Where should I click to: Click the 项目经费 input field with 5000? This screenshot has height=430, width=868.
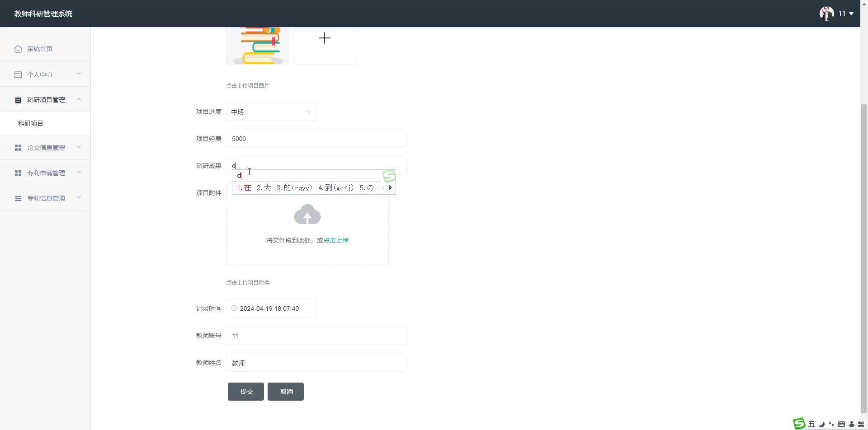316,139
